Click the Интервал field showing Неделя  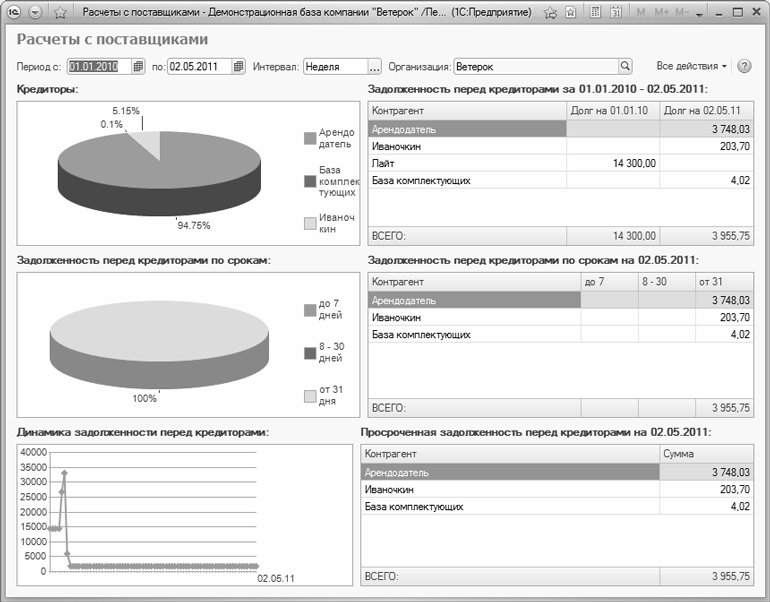[335, 66]
